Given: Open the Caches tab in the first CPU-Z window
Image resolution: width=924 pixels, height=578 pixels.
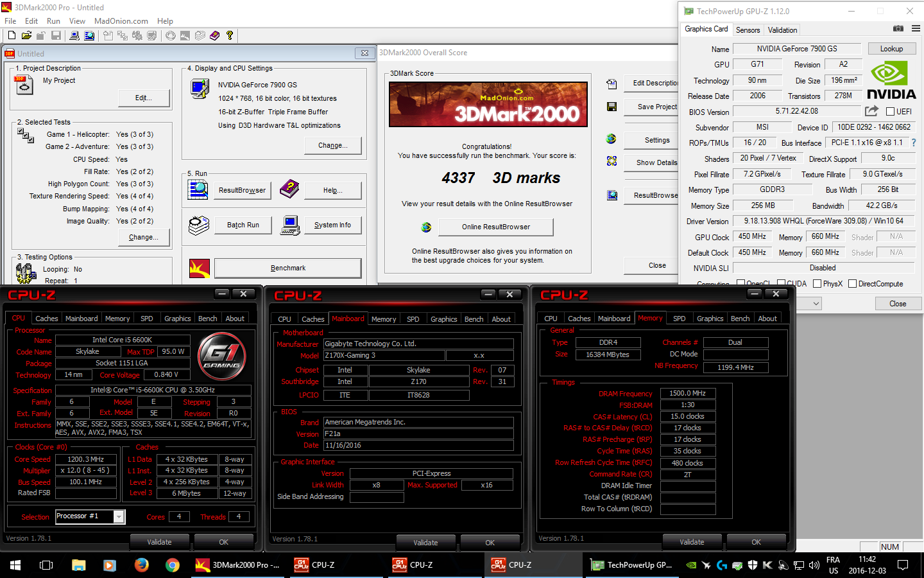Looking at the screenshot, I should pos(46,319).
